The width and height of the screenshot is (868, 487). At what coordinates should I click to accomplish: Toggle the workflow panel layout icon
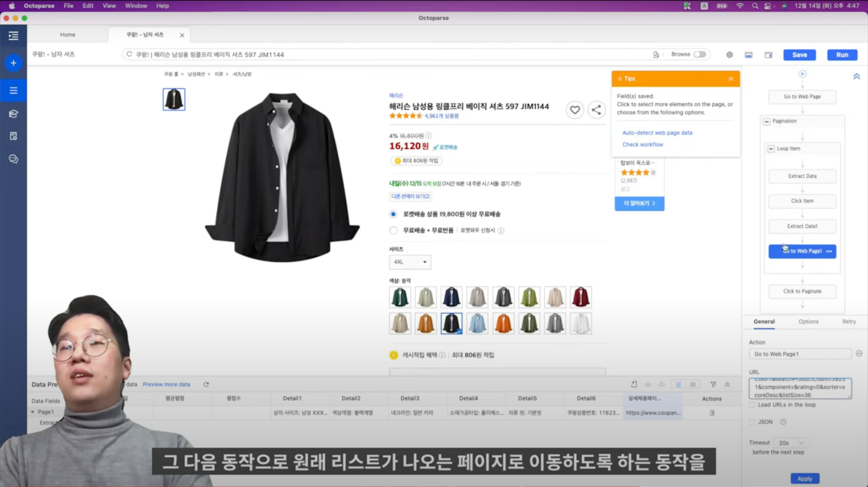coord(768,55)
